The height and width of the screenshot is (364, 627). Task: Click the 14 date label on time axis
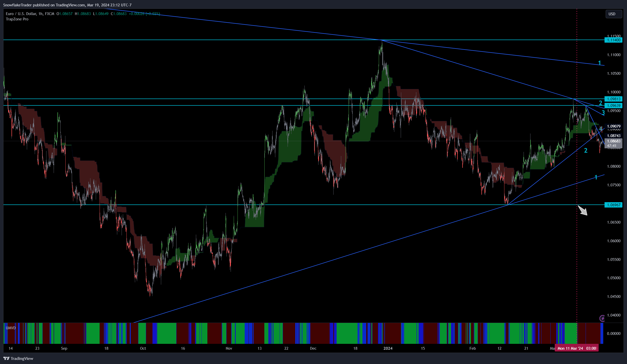10,348
